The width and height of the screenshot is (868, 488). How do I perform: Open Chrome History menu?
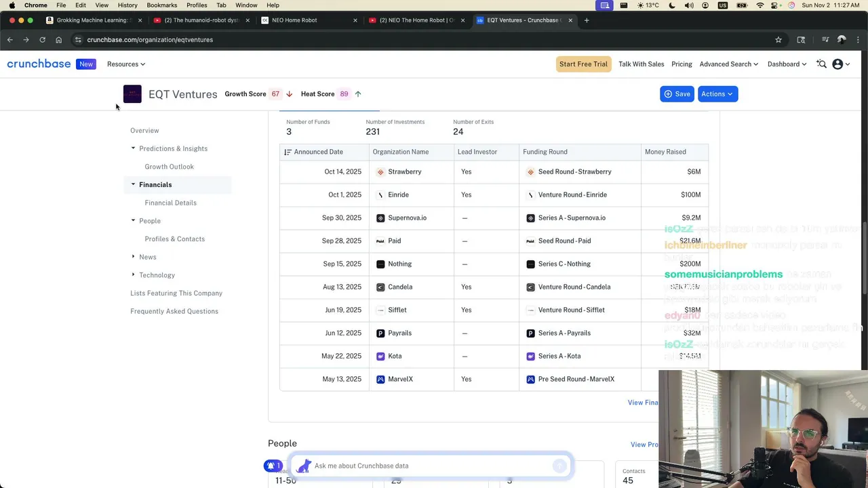click(x=127, y=5)
